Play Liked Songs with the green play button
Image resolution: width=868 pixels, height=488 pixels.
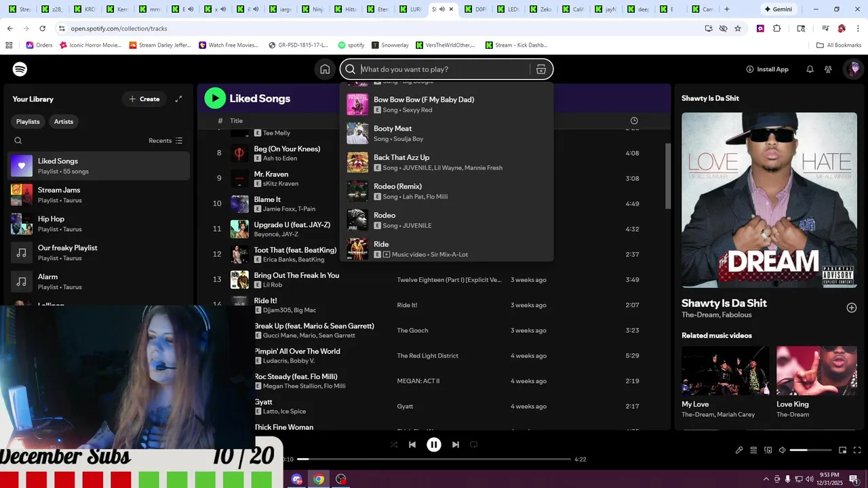pyautogui.click(x=215, y=98)
